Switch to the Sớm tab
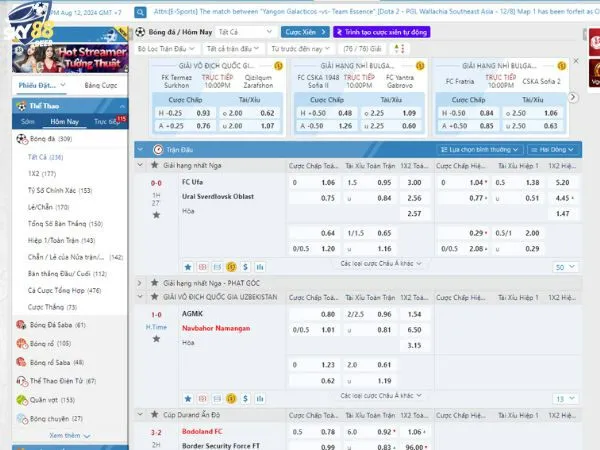Viewport: 600px width, 450px height. coord(28,121)
